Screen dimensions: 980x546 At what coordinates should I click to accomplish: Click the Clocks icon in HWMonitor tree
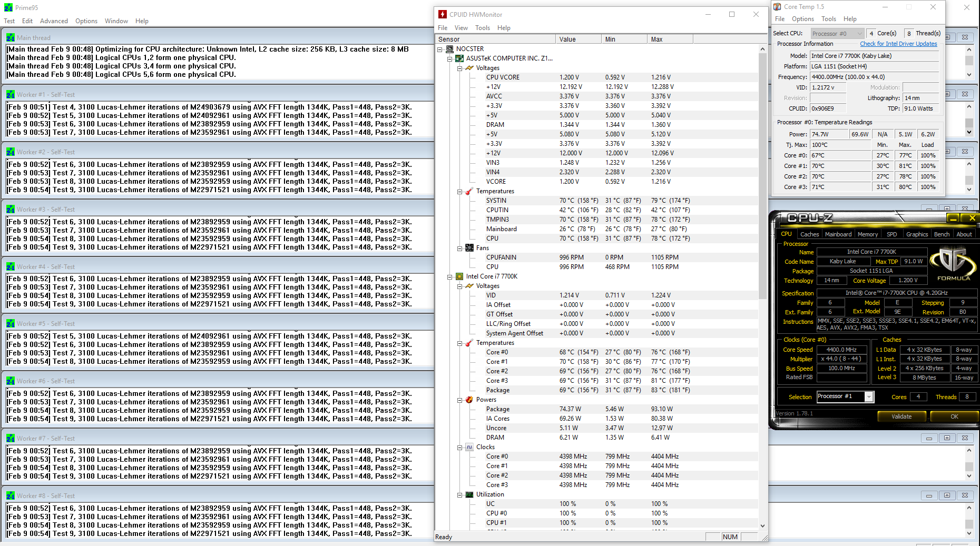469,447
